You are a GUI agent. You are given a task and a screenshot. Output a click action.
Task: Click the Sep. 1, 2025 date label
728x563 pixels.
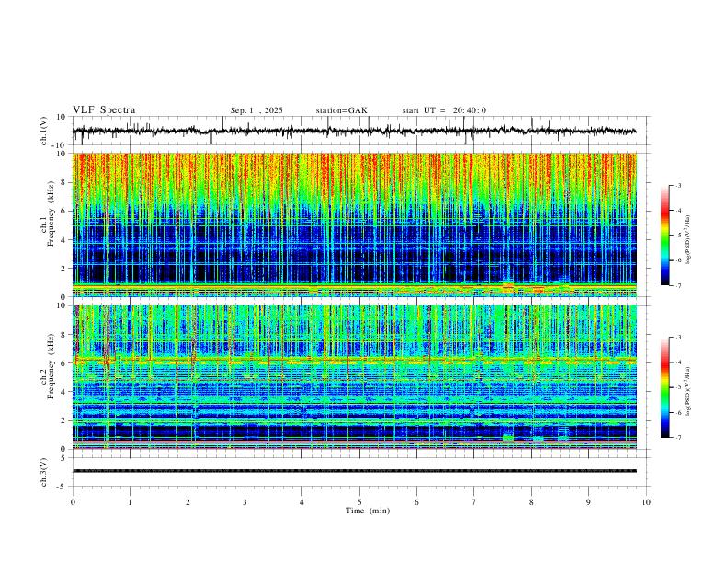[256, 110]
